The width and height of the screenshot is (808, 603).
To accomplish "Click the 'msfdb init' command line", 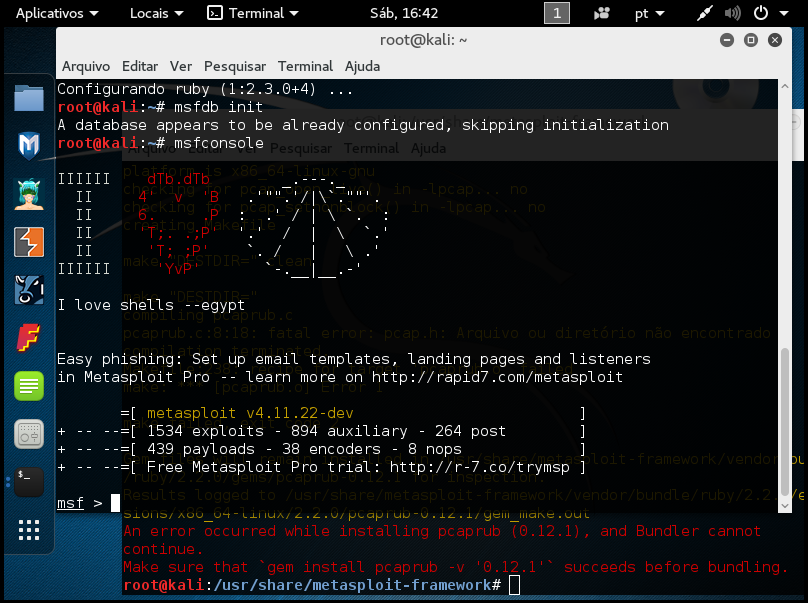I will 218,107.
